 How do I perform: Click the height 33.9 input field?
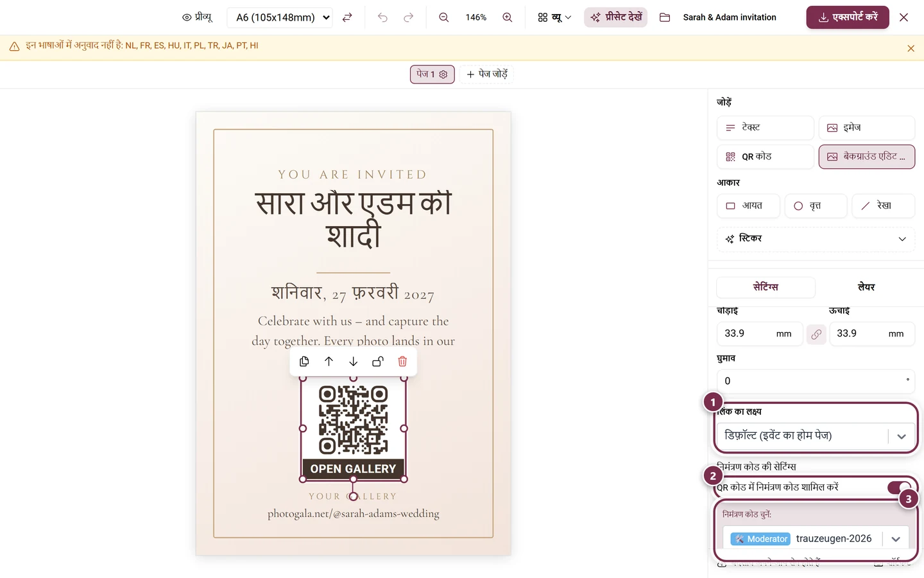point(872,334)
